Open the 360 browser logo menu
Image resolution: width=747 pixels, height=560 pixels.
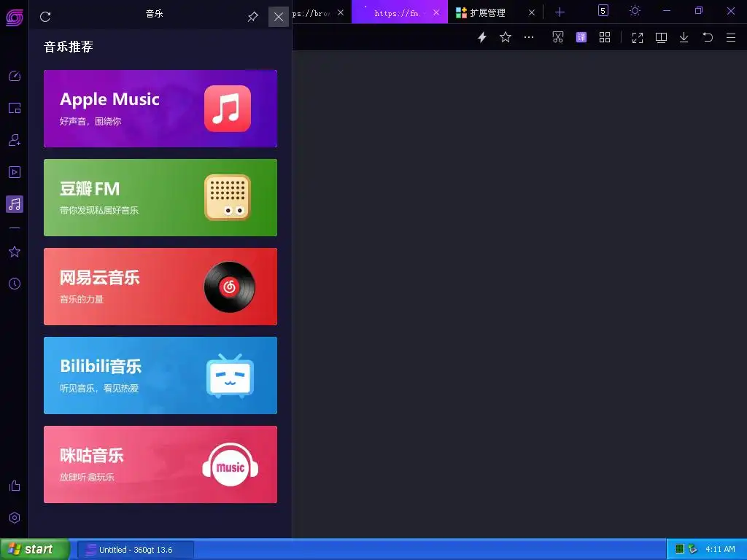pyautogui.click(x=15, y=17)
